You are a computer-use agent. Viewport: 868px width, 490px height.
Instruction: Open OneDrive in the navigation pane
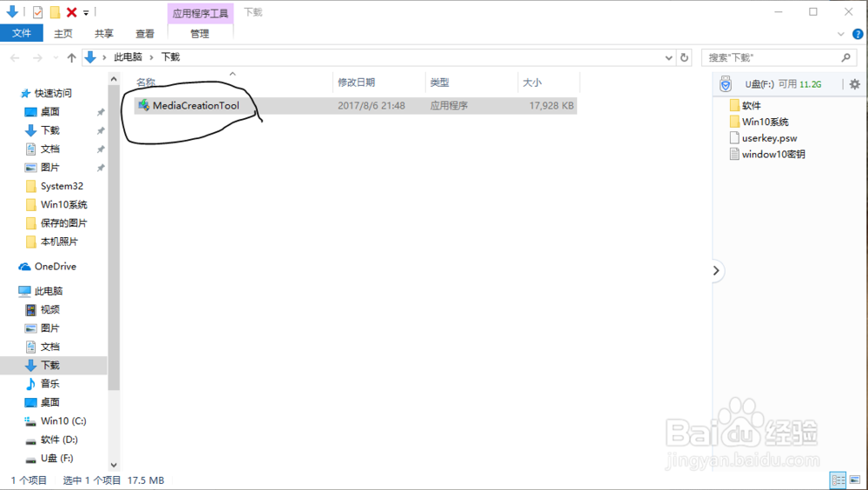pos(56,267)
